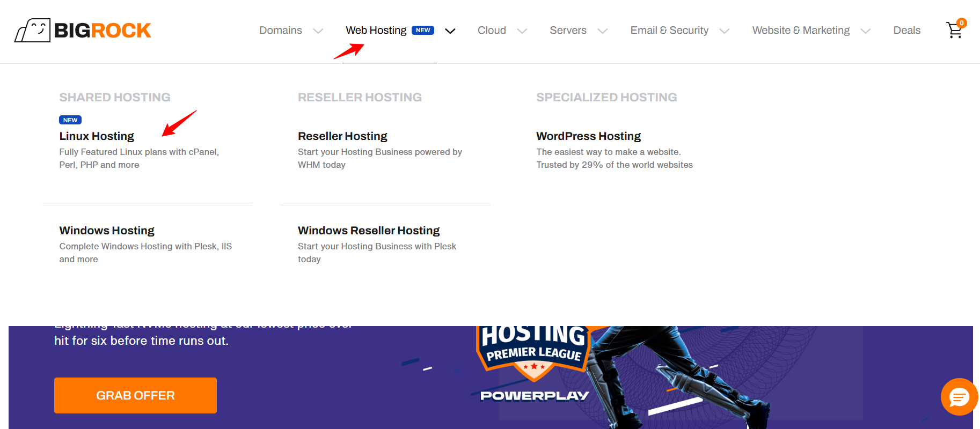Open Windows Reseller Hosting
Screen dimensions: 980x429
369,231
